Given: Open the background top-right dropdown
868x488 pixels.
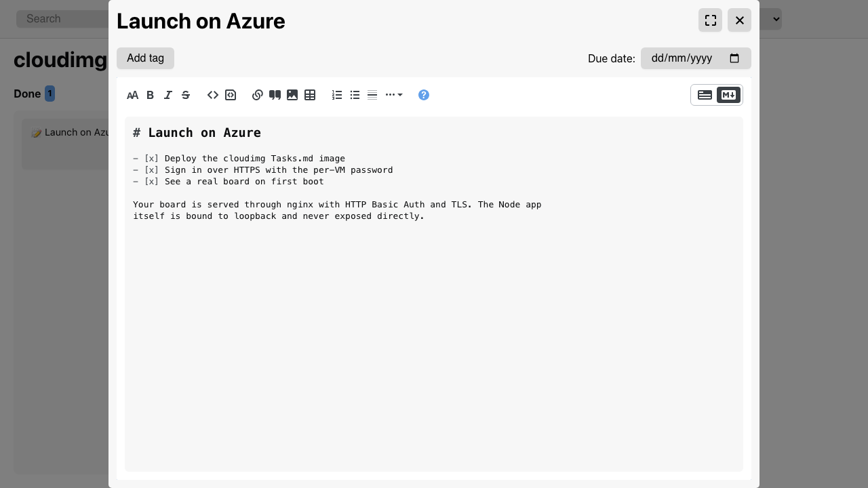Looking at the screenshot, I should [770, 19].
